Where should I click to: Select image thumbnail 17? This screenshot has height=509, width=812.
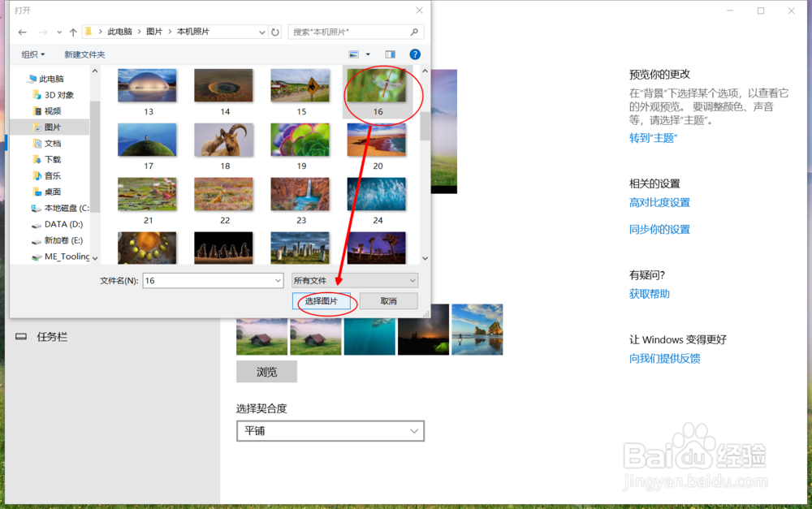pyautogui.click(x=147, y=140)
